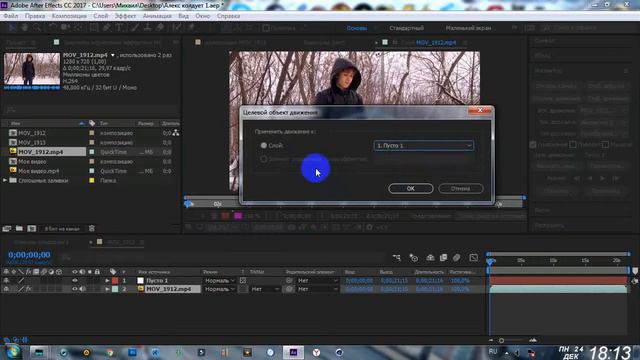Click the Пусто 1 layer label color
The width and height of the screenshot is (640, 360).
tap(115, 280)
